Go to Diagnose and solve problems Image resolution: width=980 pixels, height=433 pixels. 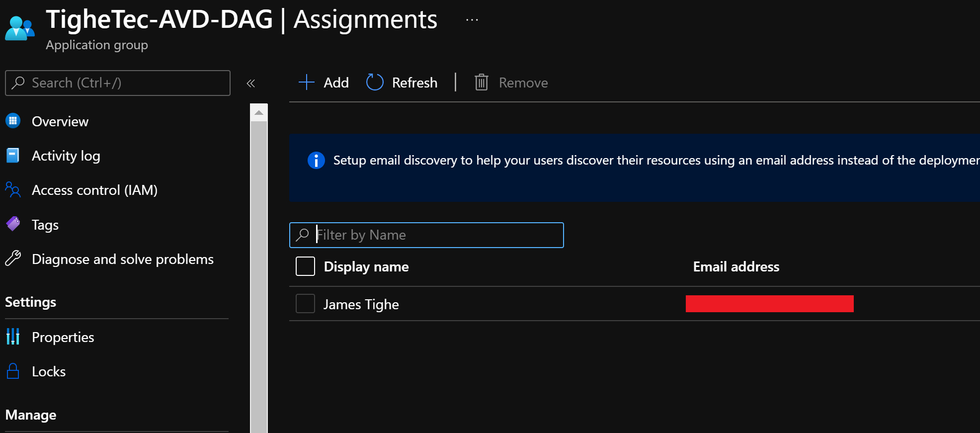tap(122, 259)
